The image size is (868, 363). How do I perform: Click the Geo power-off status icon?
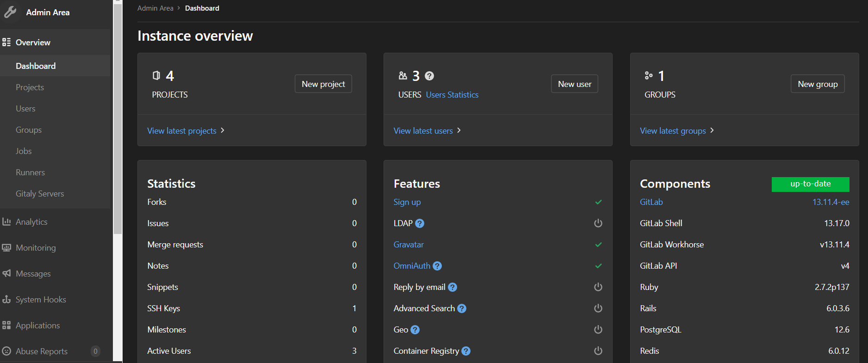[598, 329]
